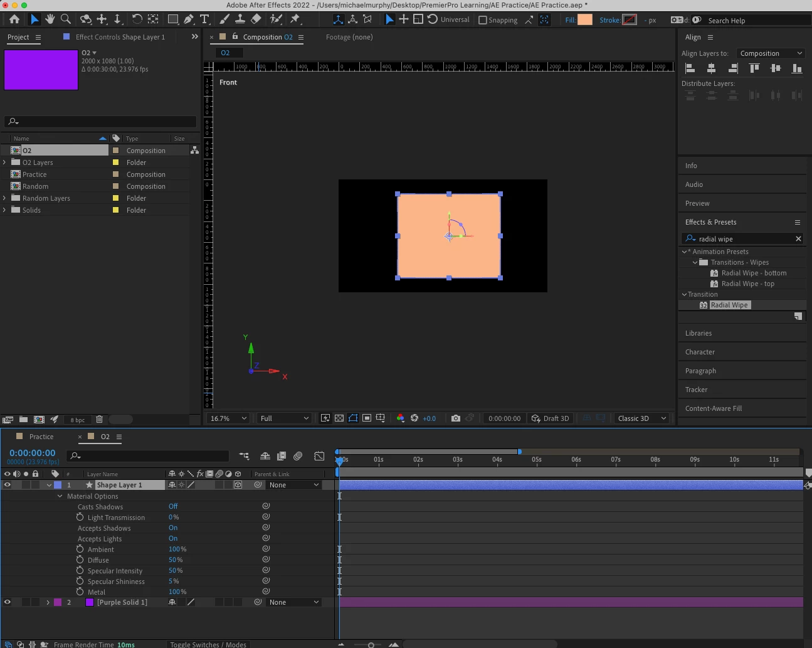Align layers to left edge
The width and height of the screenshot is (812, 648).
coord(690,68)
